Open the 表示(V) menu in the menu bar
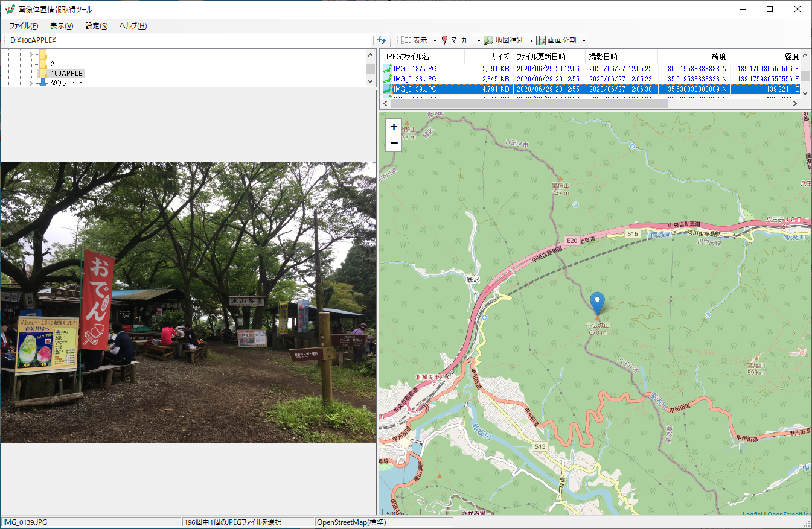This screenshot has width=812, height=529. [62, 26]
